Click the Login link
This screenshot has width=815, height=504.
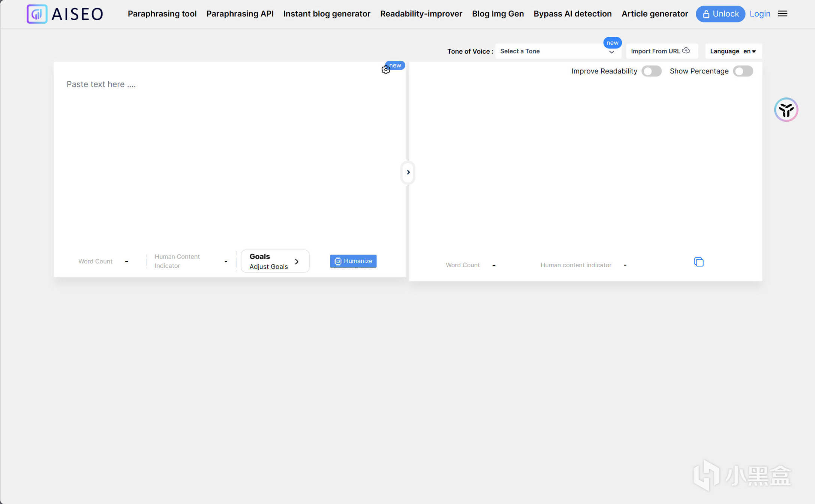coord(760,14)
